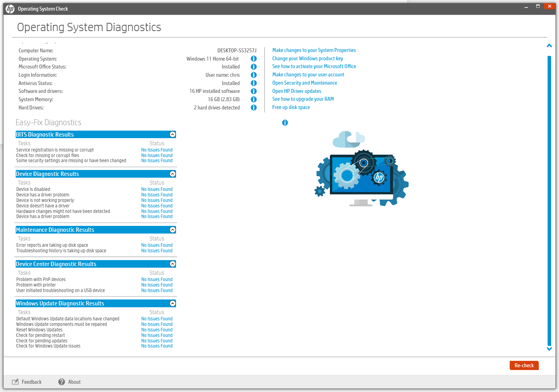Collapse the Maintenance Diagnostic Results section
Viewport: 559px width, 392px height.
click(172, 230)
